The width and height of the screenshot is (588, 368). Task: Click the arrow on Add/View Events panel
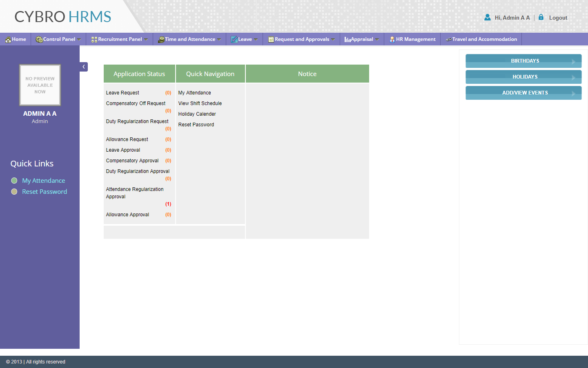coord(573,94)
